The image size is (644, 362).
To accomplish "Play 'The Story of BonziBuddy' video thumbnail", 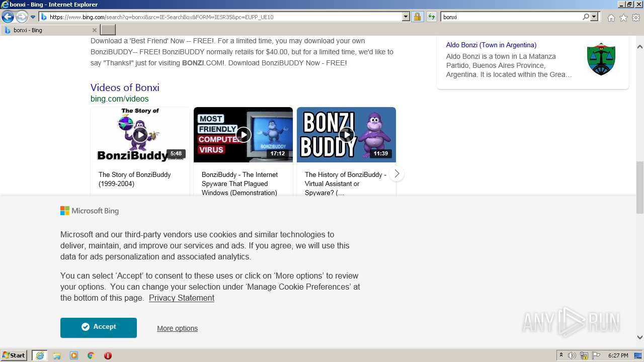I will pos(140,135).
